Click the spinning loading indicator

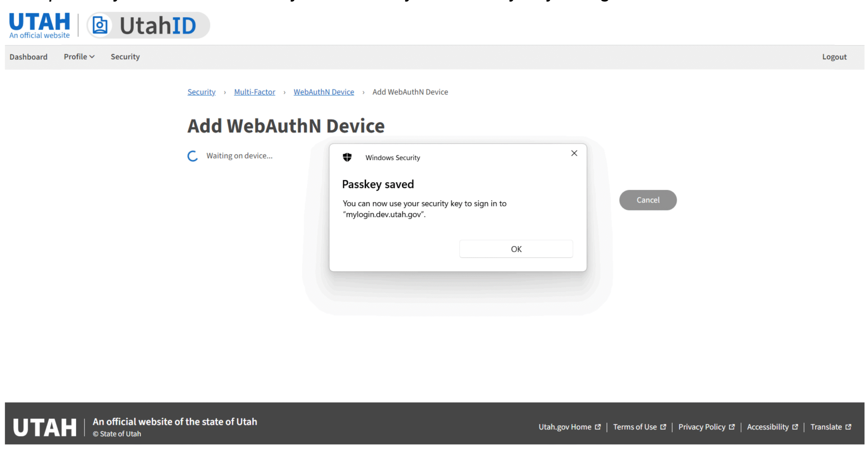coord(193,156)
